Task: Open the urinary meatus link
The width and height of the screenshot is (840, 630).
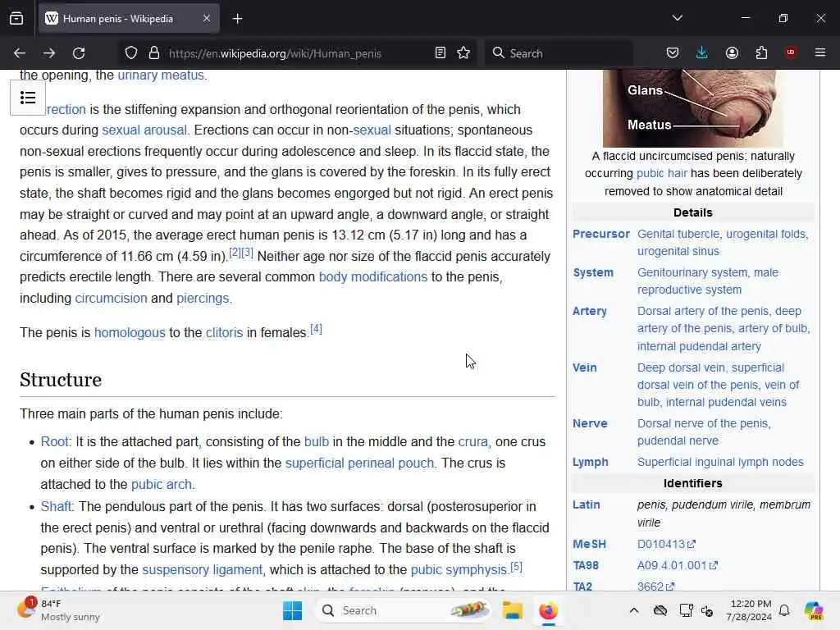Action: click(x=162, y=75)
